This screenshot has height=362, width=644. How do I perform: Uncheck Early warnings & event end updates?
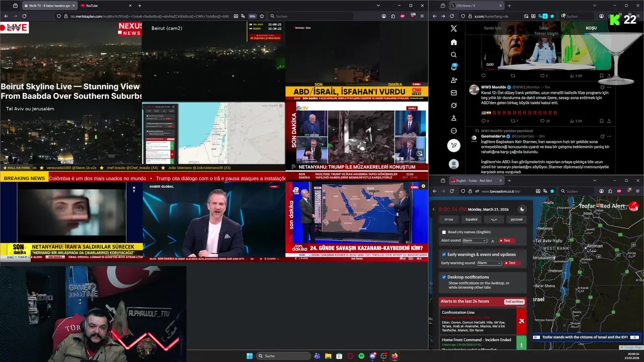point(444,254)
